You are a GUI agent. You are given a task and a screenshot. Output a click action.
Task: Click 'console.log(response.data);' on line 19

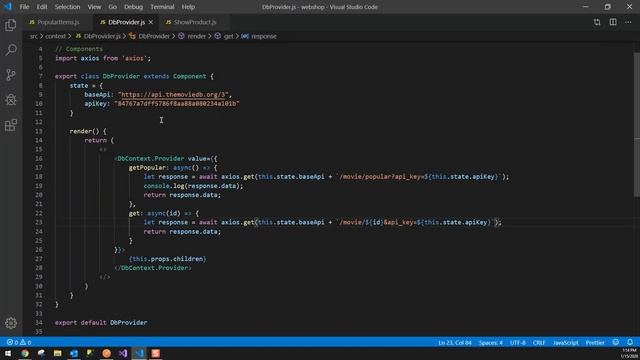click(x=193, y=186)
